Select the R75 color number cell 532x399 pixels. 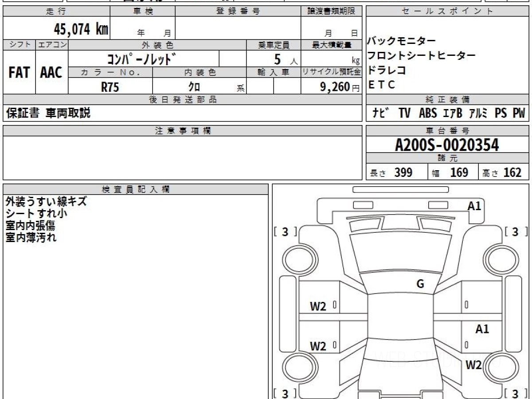coord(110,87)
